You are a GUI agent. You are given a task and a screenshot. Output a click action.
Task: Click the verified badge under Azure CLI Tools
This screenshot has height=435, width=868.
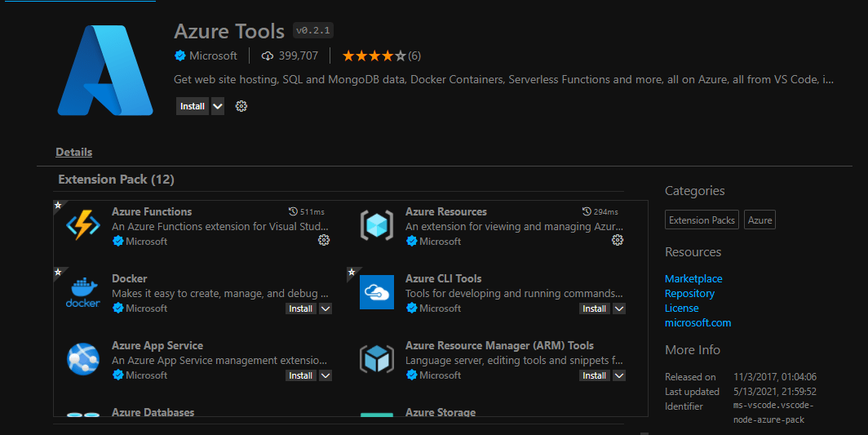pos(411,308)
